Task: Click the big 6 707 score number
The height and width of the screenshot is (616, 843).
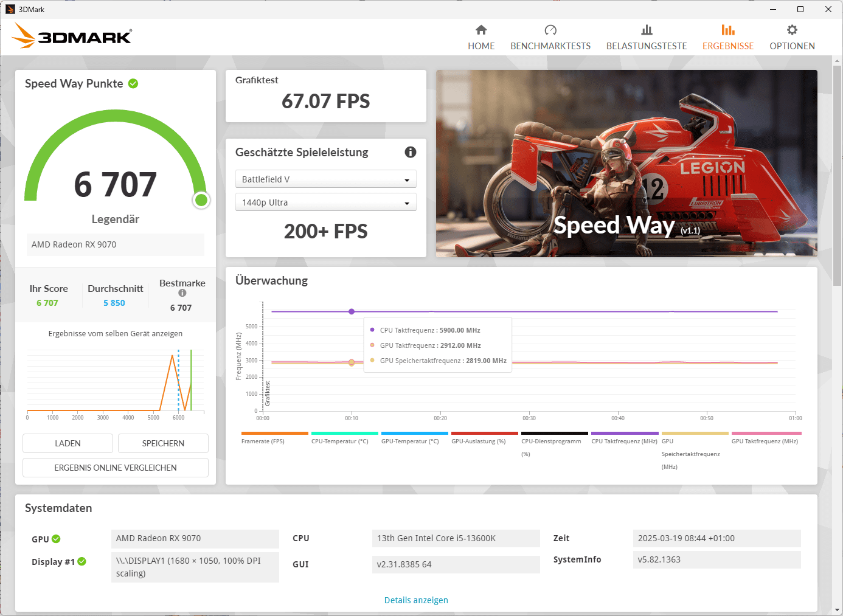Action: point(116,184)
